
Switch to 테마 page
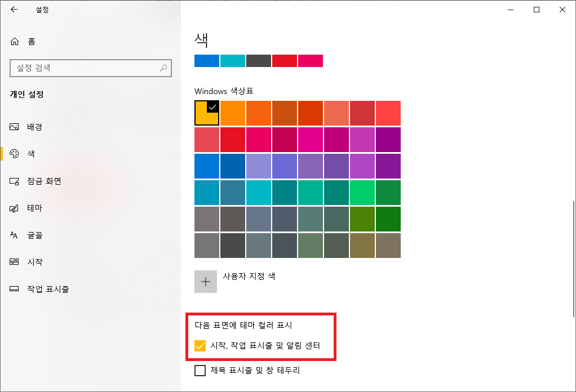pos(35,208)
